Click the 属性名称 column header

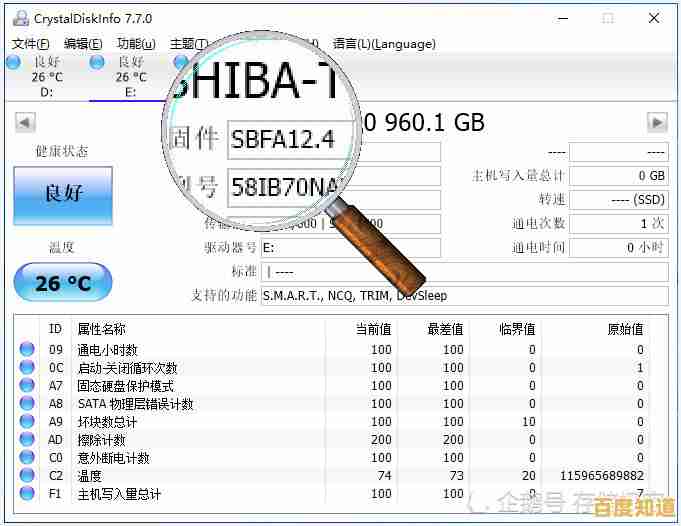click(x=102, y=329)
